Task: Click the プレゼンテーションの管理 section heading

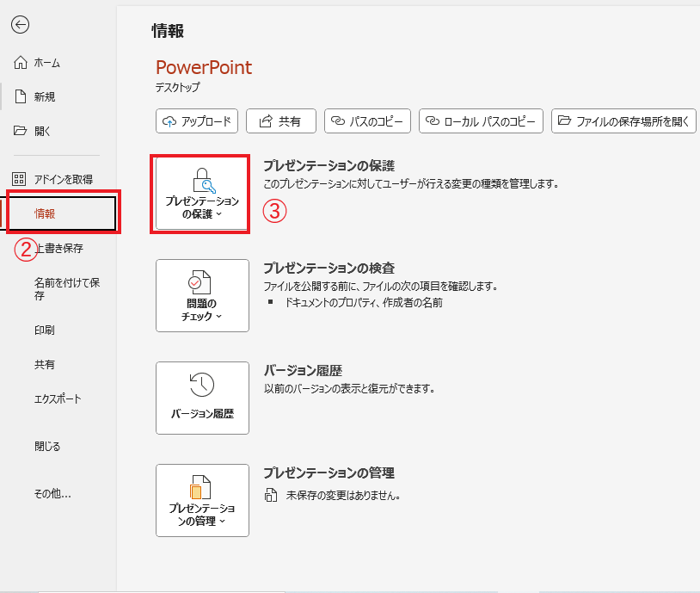Action: 329,473
